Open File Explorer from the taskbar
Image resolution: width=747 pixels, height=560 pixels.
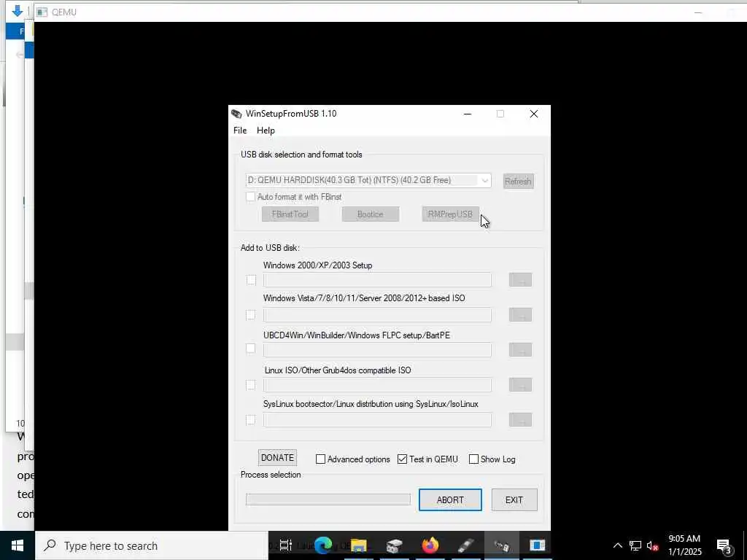tap(359, 545)
